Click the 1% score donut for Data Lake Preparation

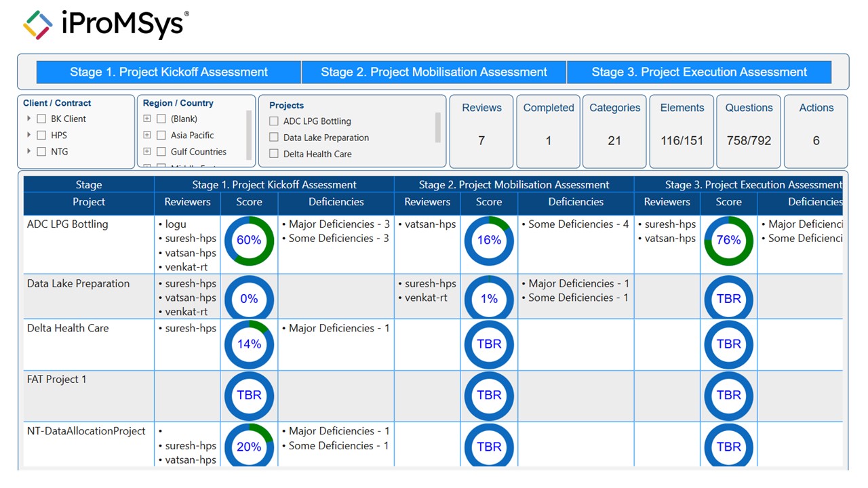tap(489, 298)
